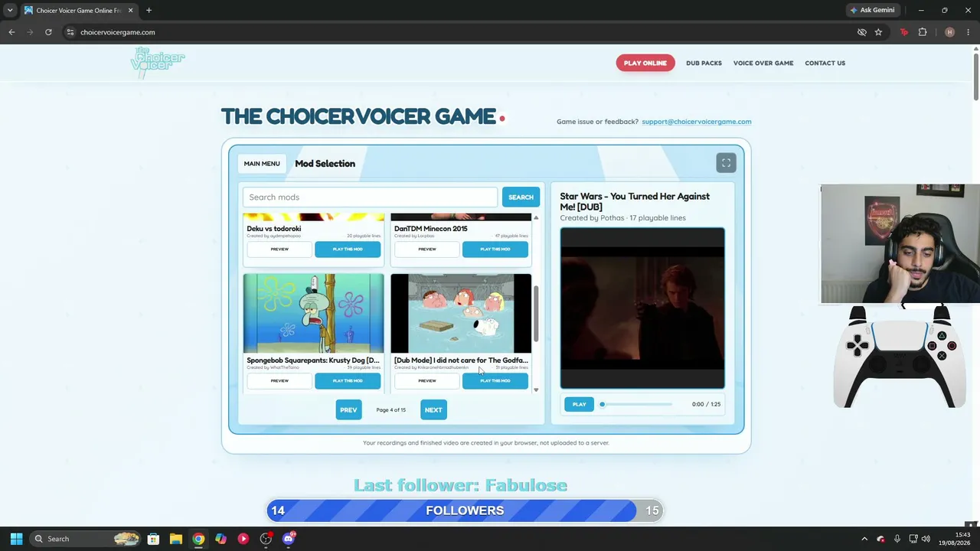Open The Choicer Voicer site logo
The height and width of the screenshot is (551, 980).
point(158,63)
